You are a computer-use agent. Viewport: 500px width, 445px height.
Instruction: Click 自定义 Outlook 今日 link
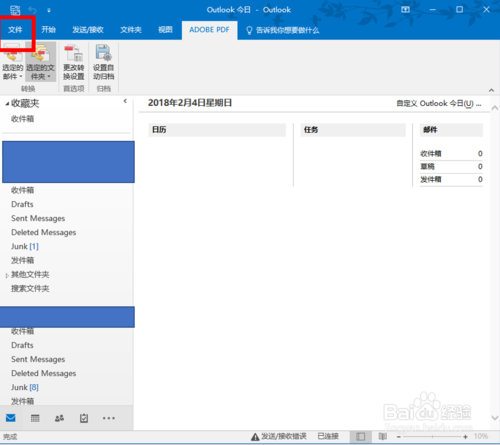coord(439,103)
